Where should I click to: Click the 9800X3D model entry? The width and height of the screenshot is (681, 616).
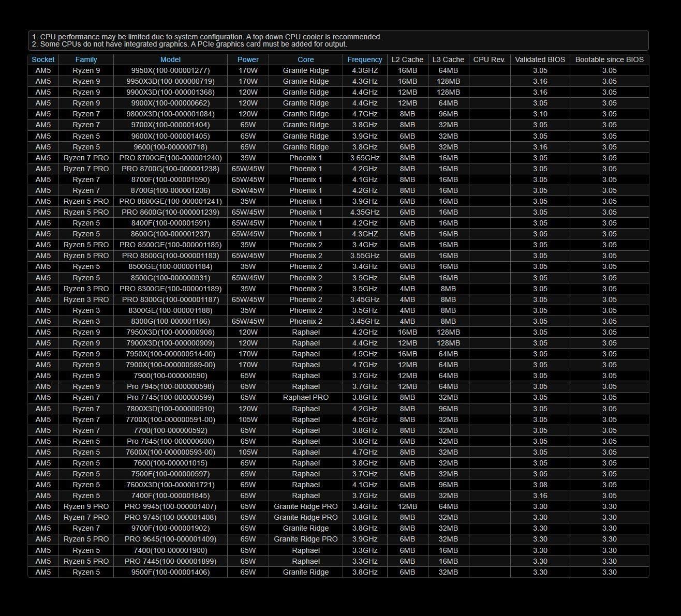click(170, 114)
